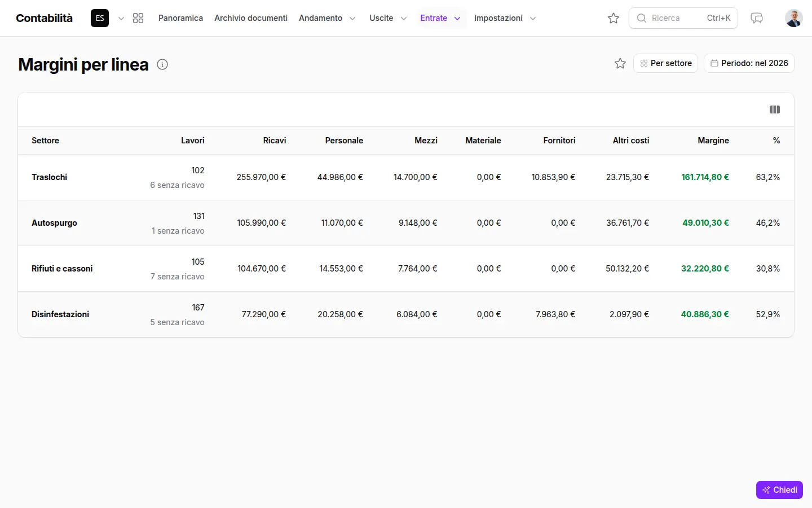Select the Traslochi row

pyautogui.click(x=406, y=177)
